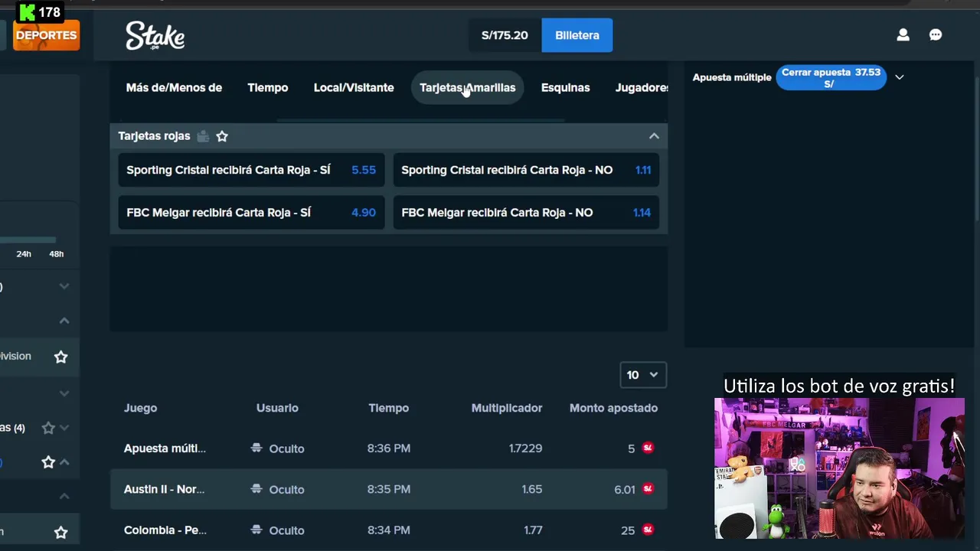
Task: Select the 48h time filter
Action: [x=57, y=254]
